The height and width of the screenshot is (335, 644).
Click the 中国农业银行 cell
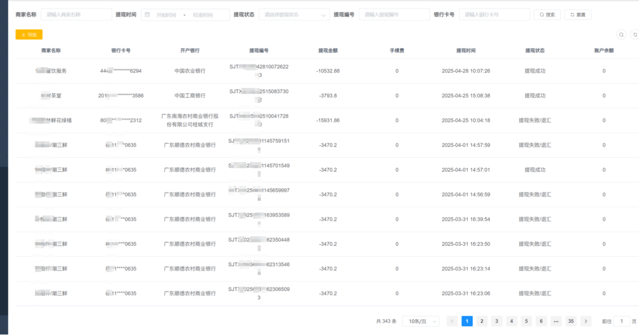click(190, 71)
